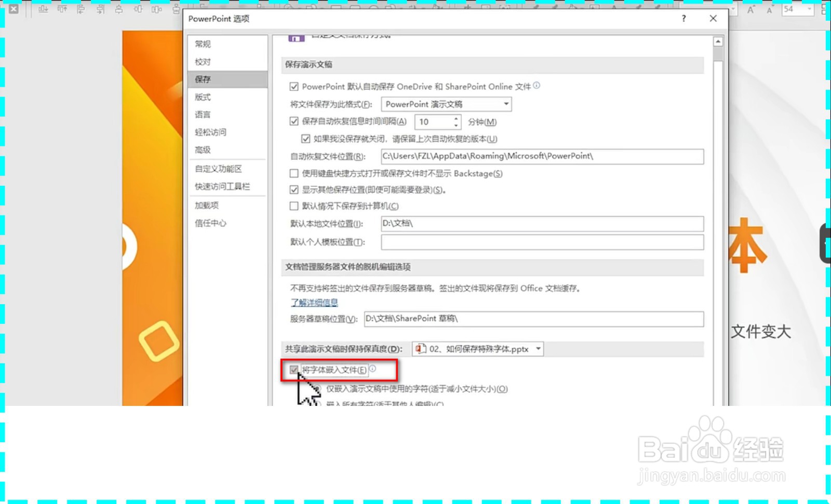The width and height of the screenshot is (831, 504).
Task: Select 常规 category in options sidebar
Action: 227,44
